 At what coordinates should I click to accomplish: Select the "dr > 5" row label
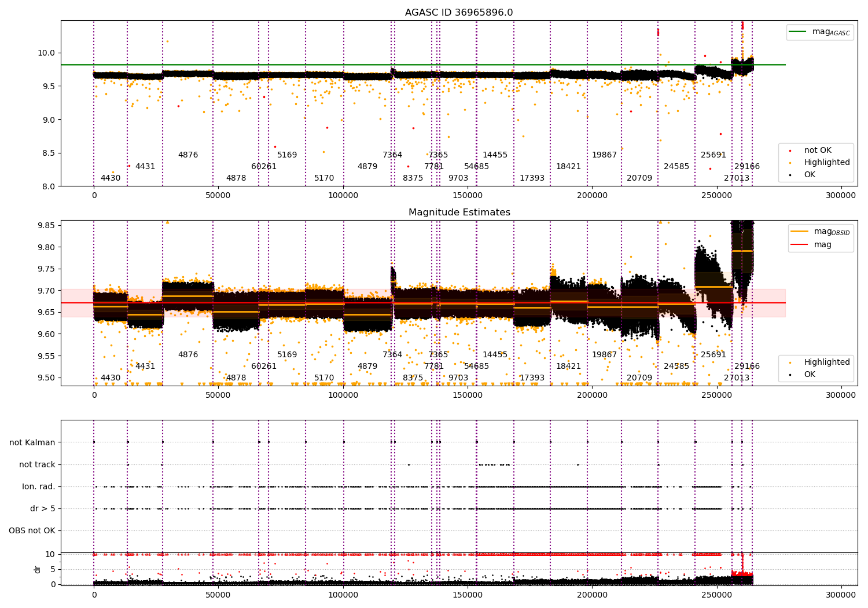[x=43, y=509]
